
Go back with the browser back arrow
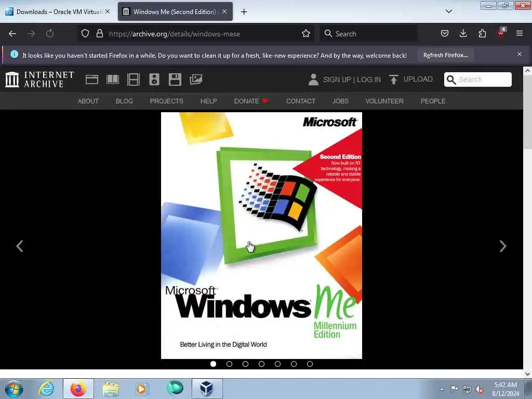pos(12,34)
